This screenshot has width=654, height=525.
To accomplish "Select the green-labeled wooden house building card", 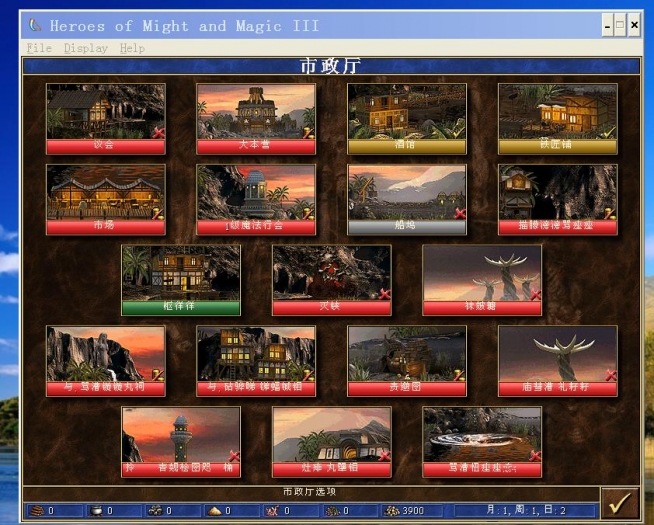I will point(181,280).
